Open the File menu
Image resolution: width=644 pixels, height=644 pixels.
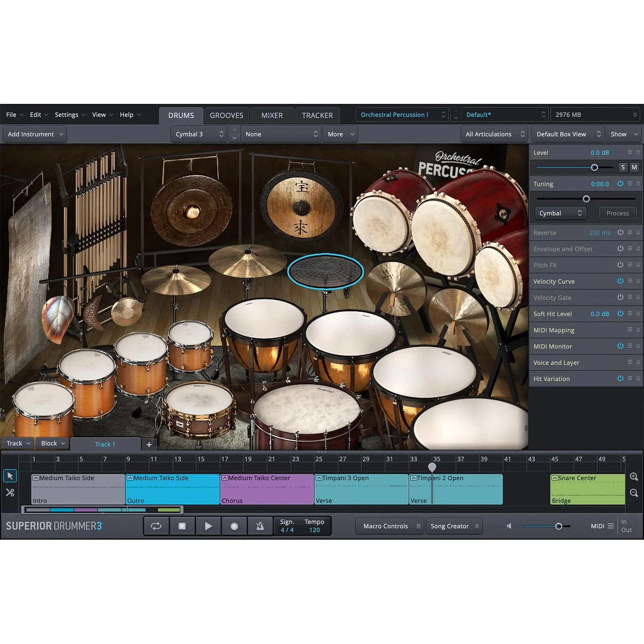14,115
